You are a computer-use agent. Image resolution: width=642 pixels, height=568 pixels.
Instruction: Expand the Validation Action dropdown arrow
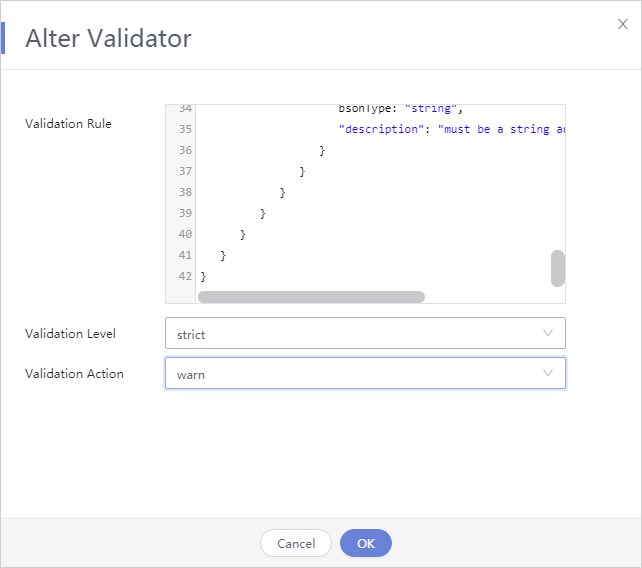tap(548, 373)
